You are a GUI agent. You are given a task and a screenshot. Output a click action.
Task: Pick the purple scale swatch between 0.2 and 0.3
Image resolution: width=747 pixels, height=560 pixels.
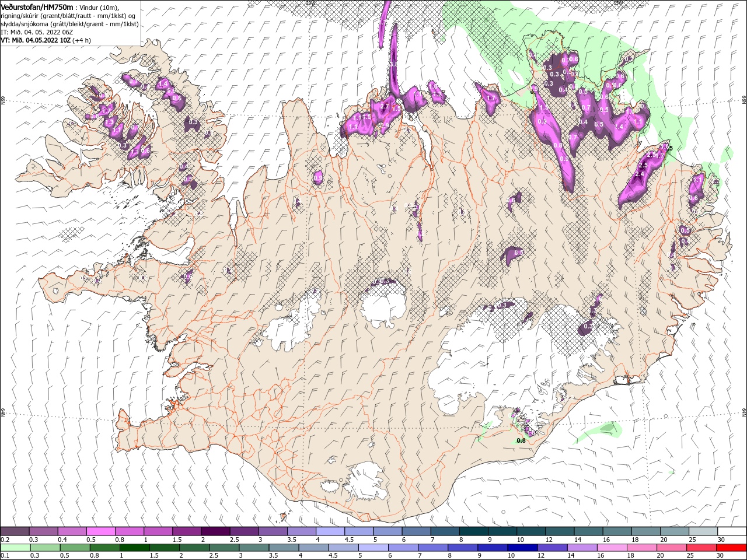tap(15, 531)
